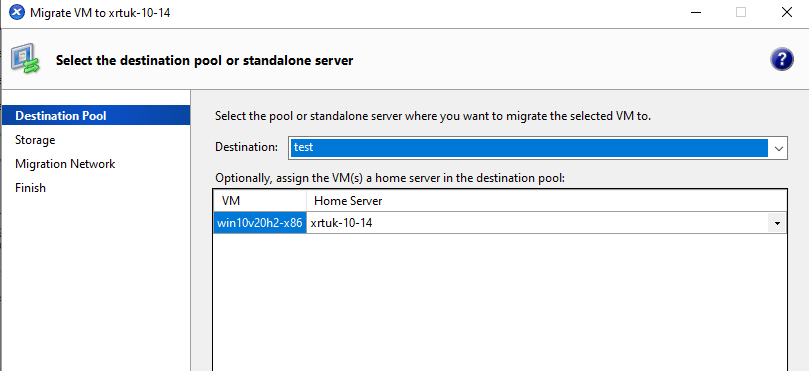Click the maximize window icon
The image size is (809, 371).
coord(741,12)
